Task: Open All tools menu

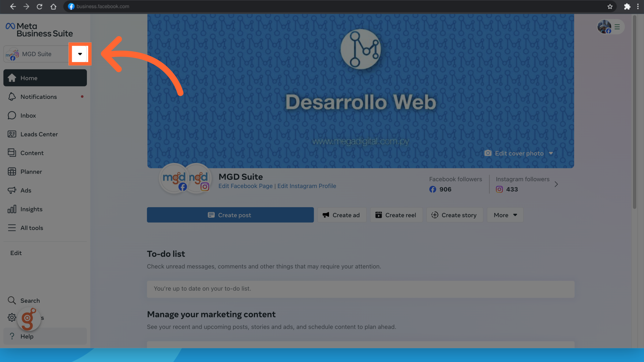Action: tap(32, 228)
